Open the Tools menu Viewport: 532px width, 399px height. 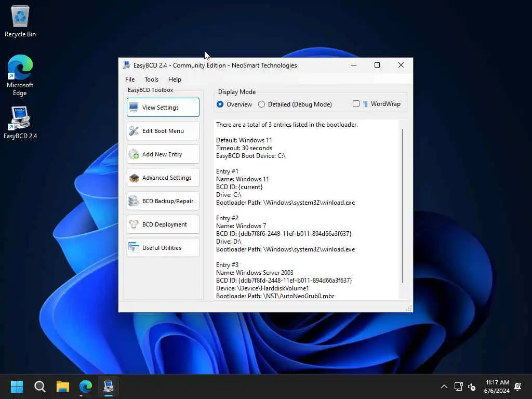click(151, 79)
